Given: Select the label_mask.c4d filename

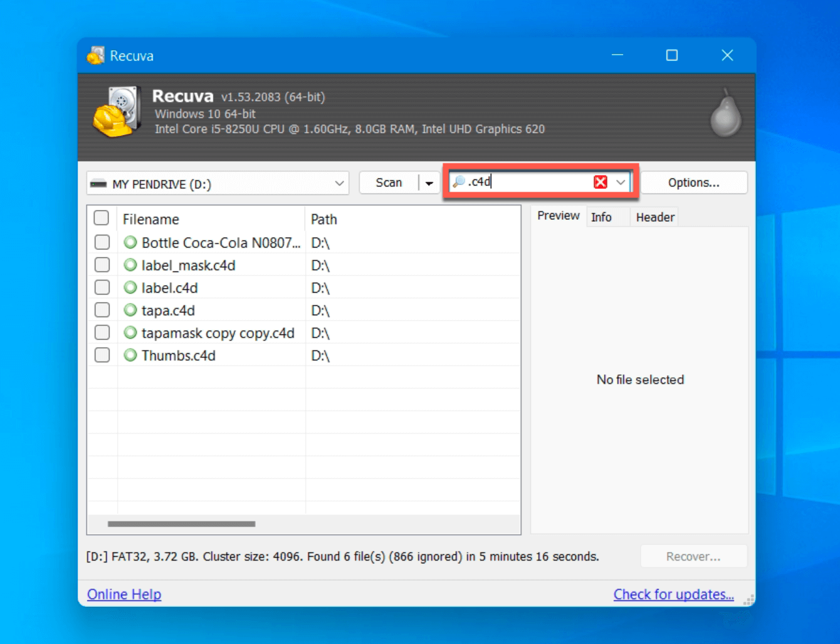Looking at the screenshot, I should pos(189,266).
